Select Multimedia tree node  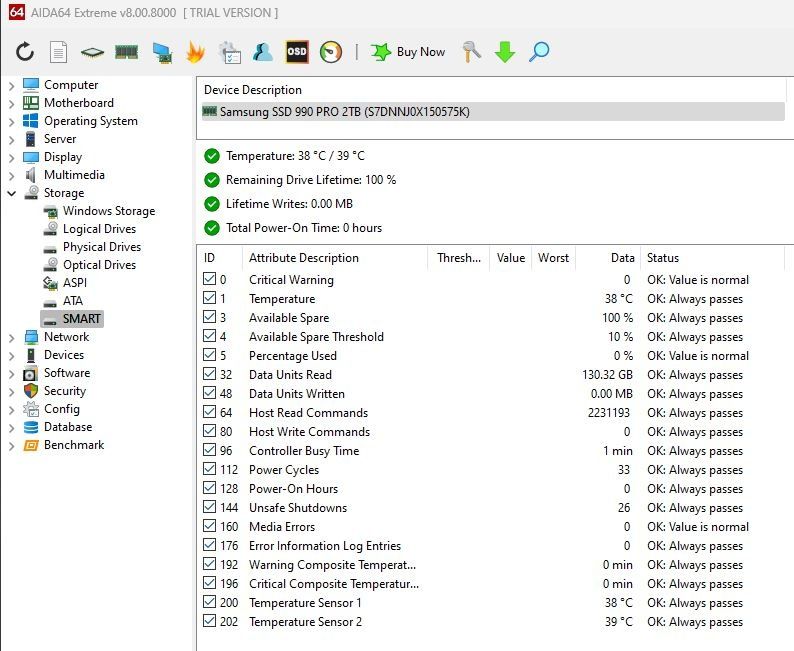click(74, 175)
